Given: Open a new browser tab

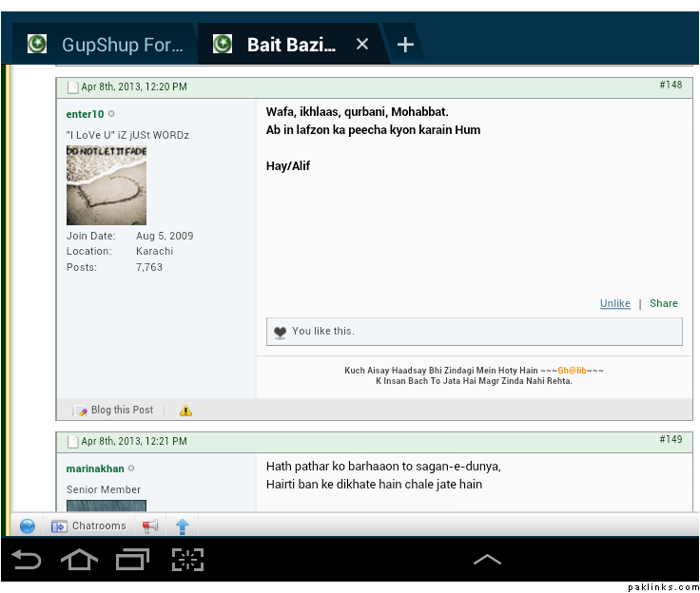Looking at the screenshot, I should tap(405, 45).
